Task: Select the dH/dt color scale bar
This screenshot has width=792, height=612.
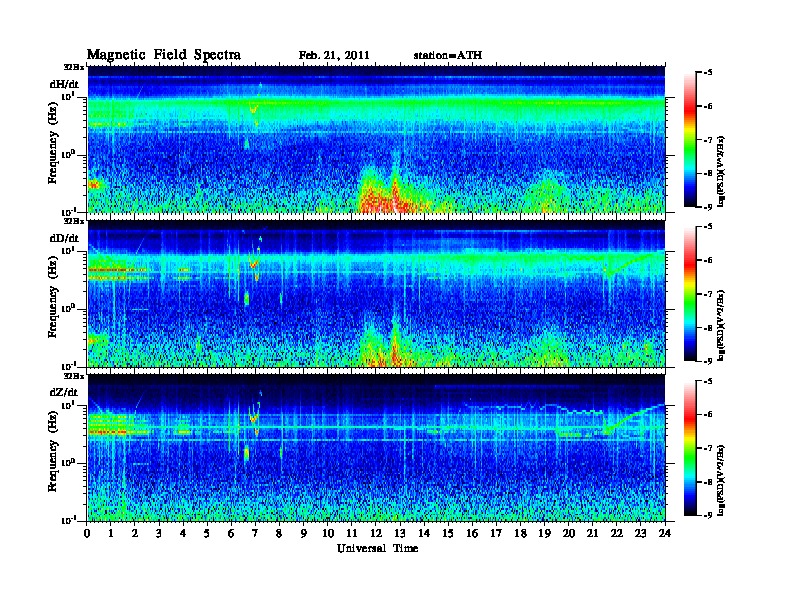Action: pos(690,140)
